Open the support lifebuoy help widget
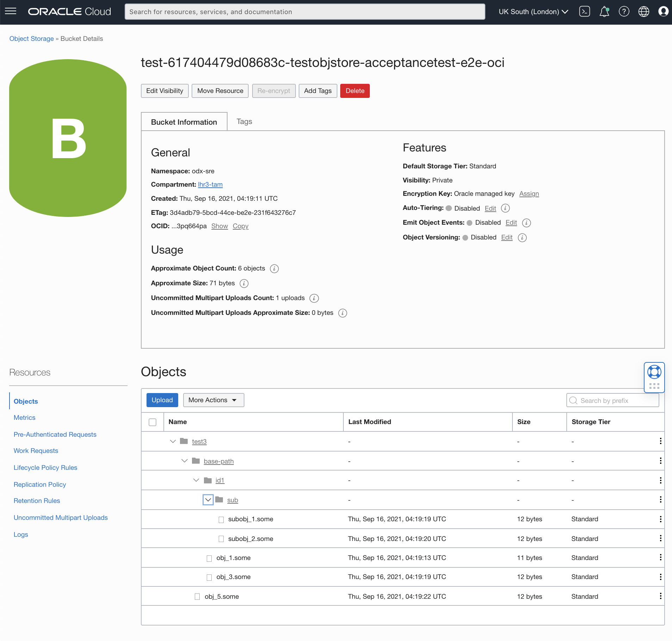The image size is (672, 641). (x=654, y=372)
